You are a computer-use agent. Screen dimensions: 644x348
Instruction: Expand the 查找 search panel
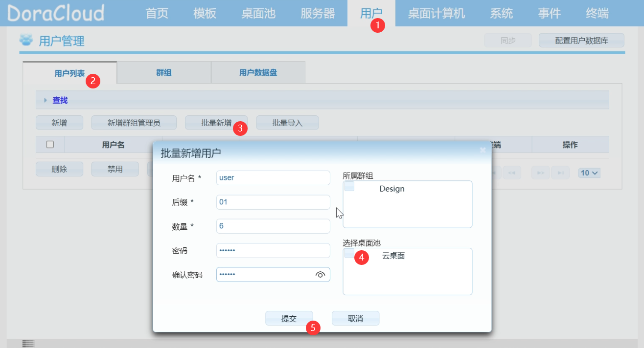[x=60, y=100]
